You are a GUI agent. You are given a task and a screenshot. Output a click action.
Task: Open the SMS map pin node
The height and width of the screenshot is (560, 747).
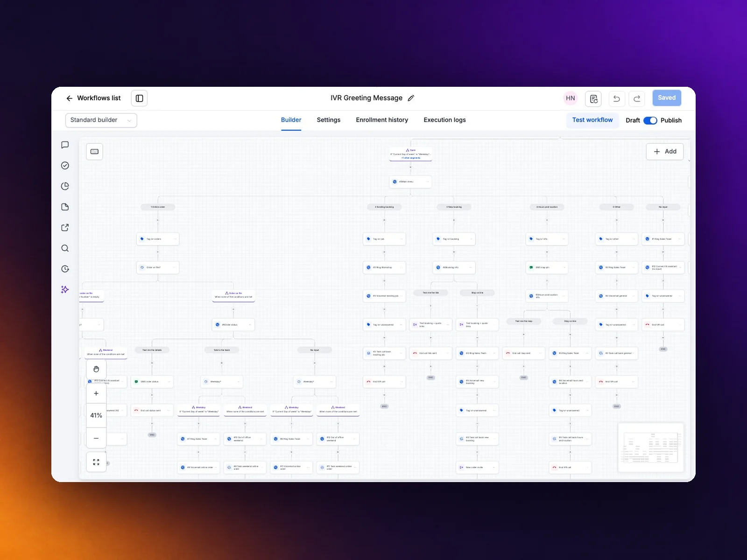(x=547, y=267)
